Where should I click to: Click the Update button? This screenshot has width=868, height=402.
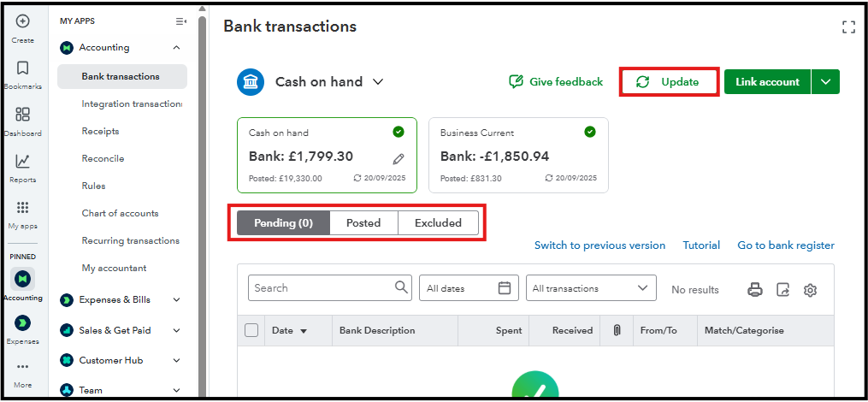click(669, 82)
